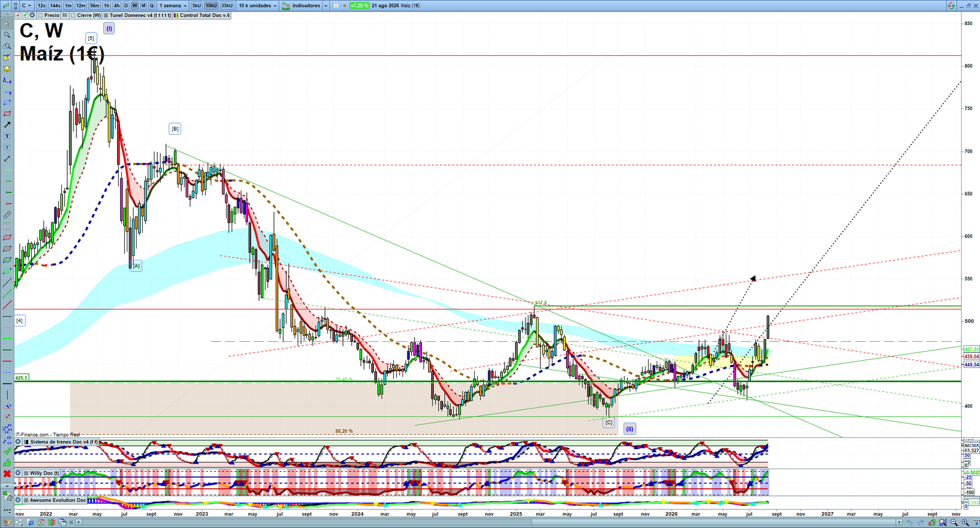Click the 56m timeframe button
The image size is (980, 528).
tap(94, 6)
